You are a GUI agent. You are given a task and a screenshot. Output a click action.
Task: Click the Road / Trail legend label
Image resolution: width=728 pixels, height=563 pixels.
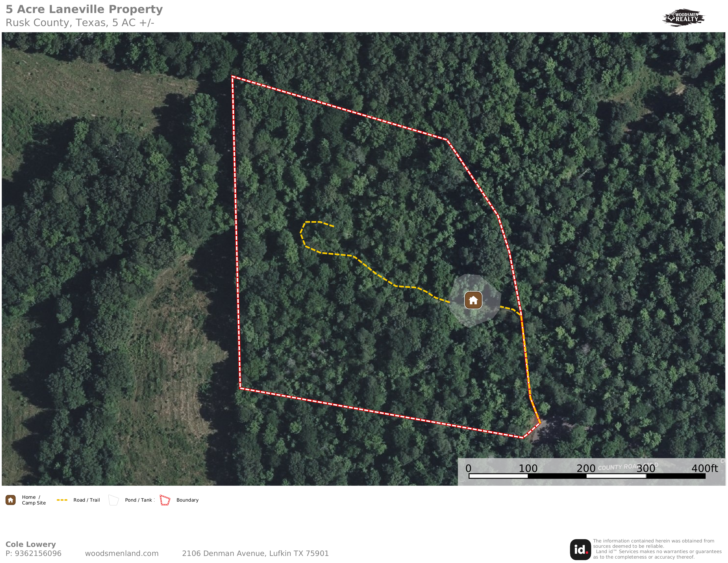(87, 500)
